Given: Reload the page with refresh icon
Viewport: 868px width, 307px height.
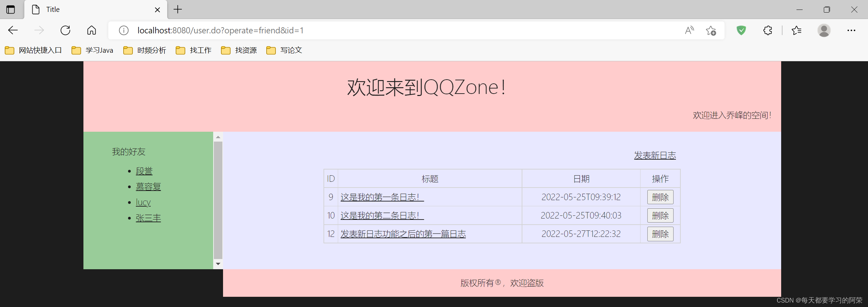Looking at the screenshot, I should click(x=65, y=30).
